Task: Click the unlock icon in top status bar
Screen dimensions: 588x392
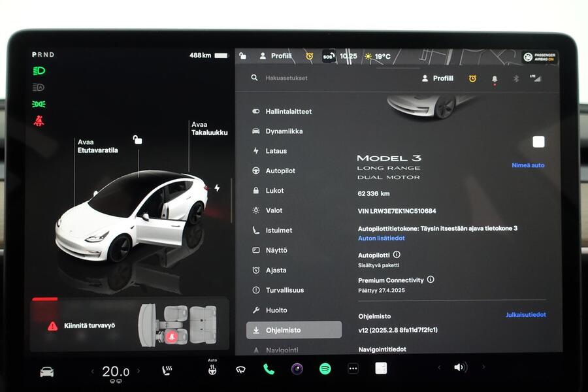Action: [x=242, y=56]
